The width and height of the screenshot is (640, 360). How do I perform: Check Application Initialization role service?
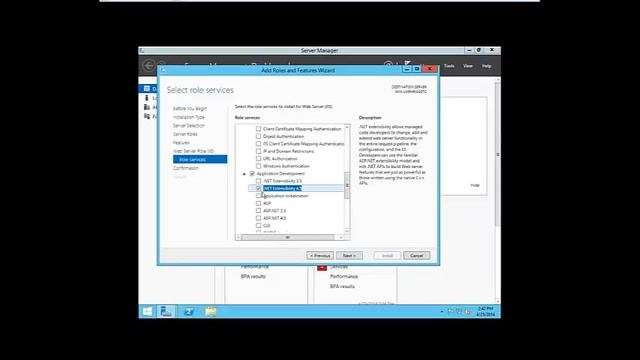coord(258,196)
